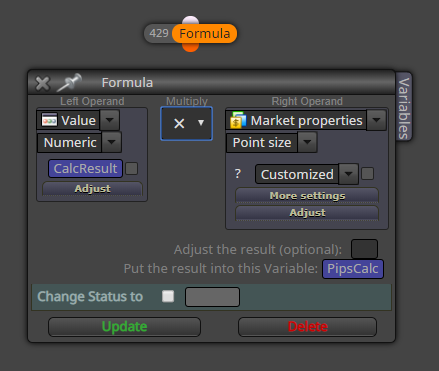
Task: Pin the Formula dialog with pushpin icon
Action: (x=69, y=82)
